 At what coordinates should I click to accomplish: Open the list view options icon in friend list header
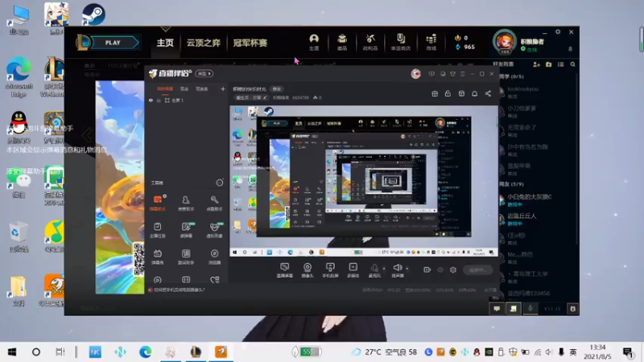pos(560,64)
